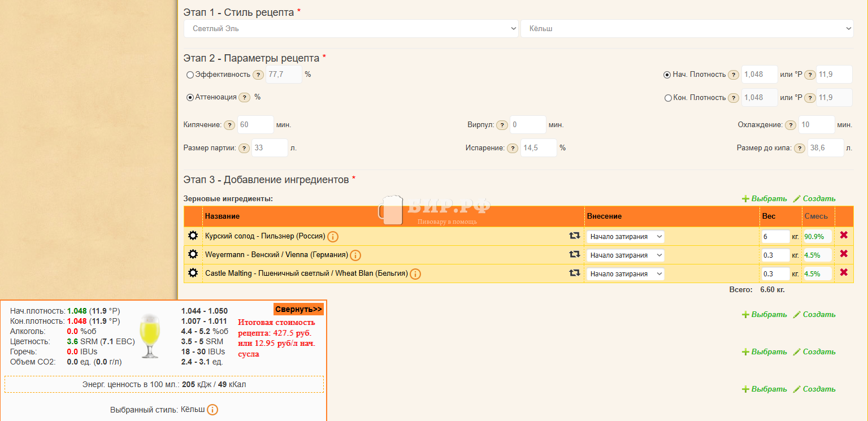Click the Выбрать link nearest the bottom of the page
Screen dimensions: 868x421
pos(764,389)
